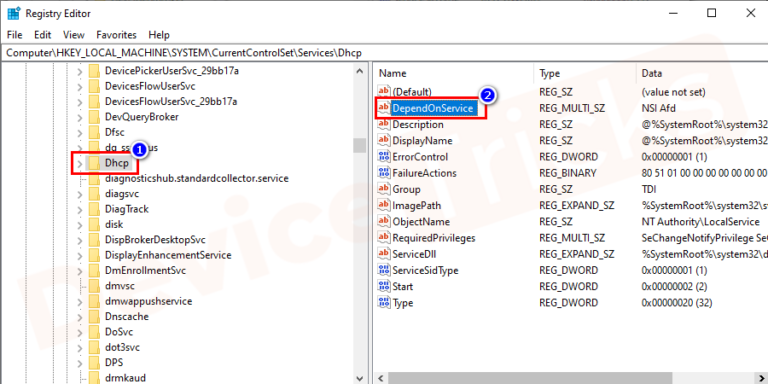The image size is (768, 384).
Task: Sort by the Name column header
Action: [454, 73]
